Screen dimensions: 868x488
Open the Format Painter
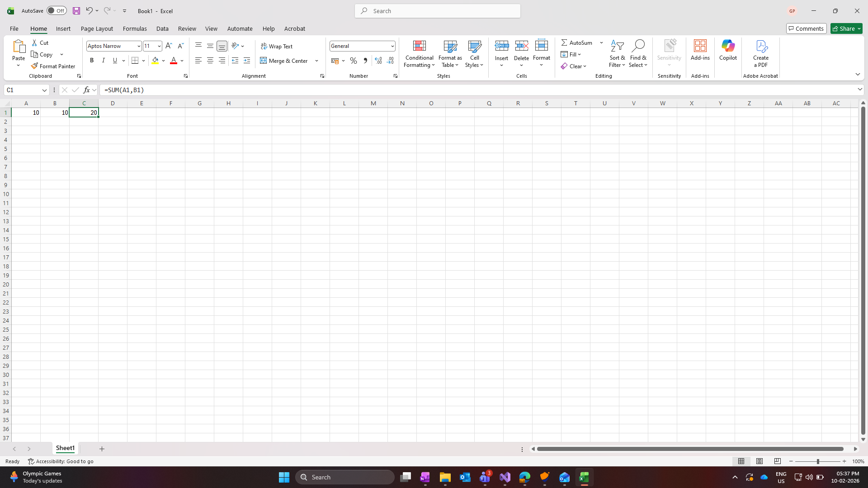click(53, 66)
